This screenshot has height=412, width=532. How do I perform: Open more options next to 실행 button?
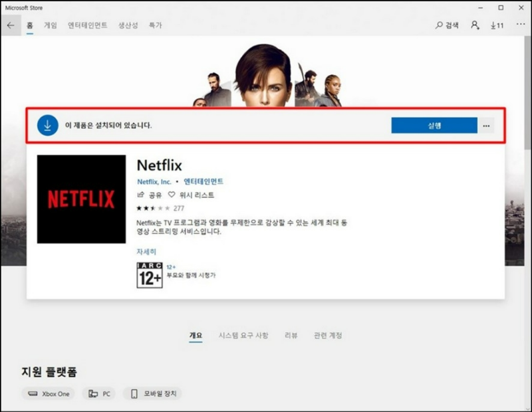tap(486, 126)
